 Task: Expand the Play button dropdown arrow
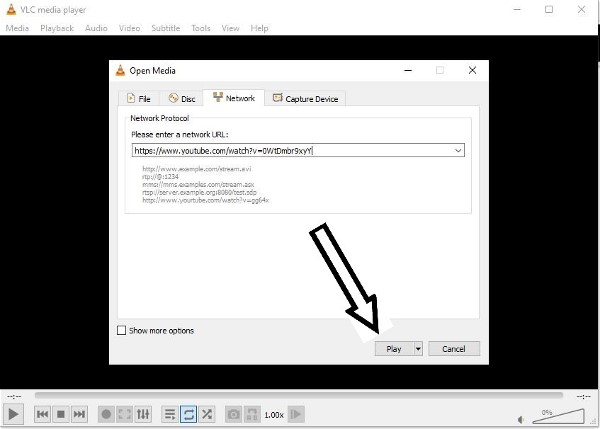(418, 349)
